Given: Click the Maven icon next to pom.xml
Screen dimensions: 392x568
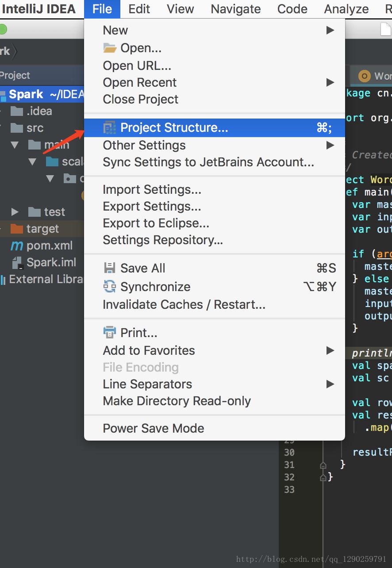Looking at the screenshot, I should (x=17, y=246).
